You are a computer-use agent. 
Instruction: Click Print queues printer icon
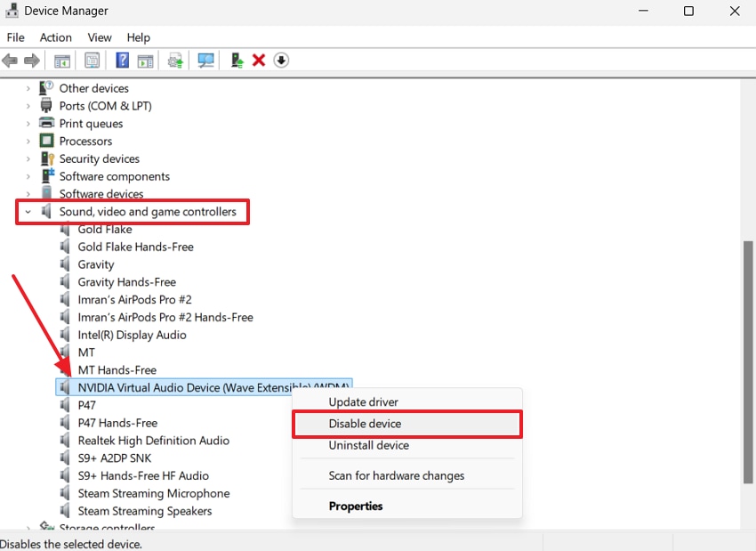(x=46, y=123)
